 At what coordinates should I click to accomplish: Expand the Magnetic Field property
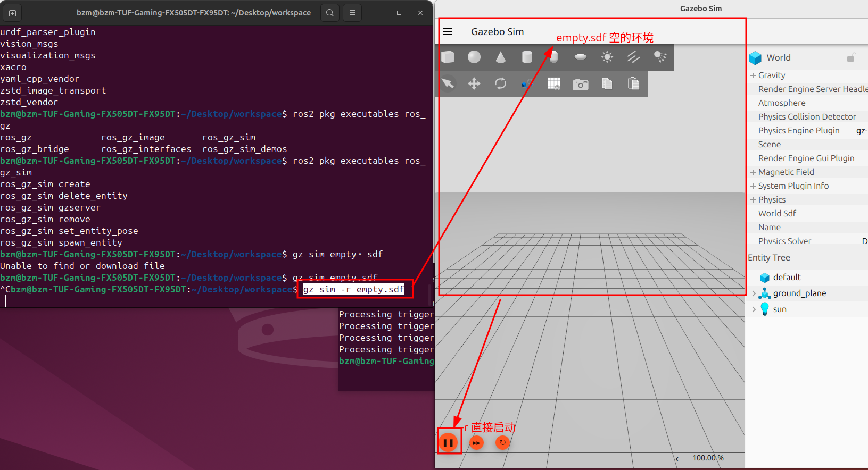pos(753,172)
